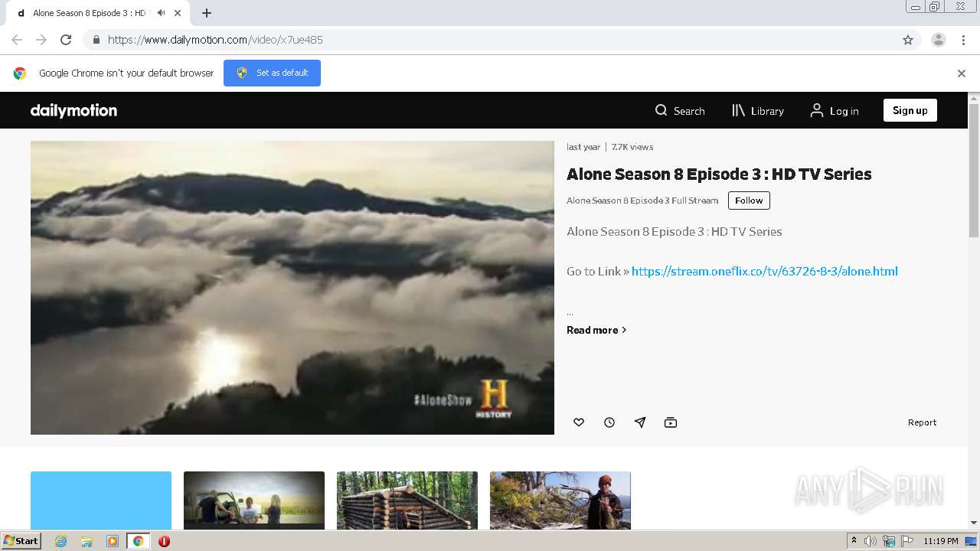Click the channel name Alone Season 8 Episode 3 Full Stream
Screen dimensions: 980x551
coord(642,201)
